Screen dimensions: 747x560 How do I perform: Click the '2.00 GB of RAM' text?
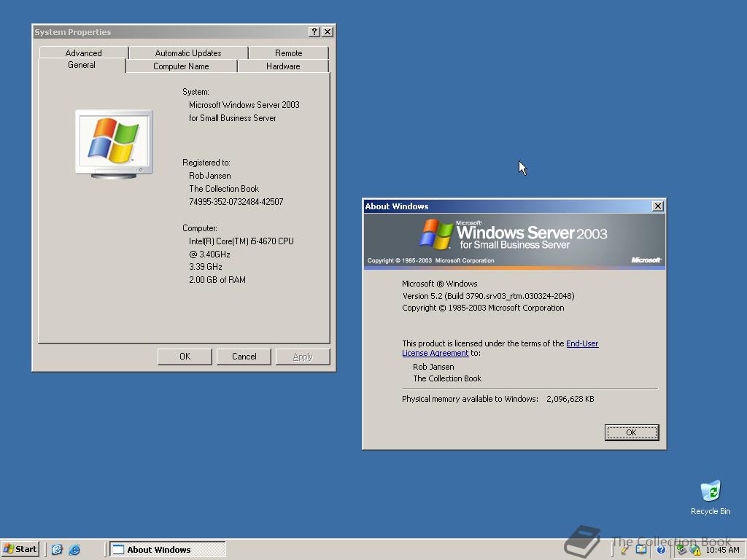[x=217, y=280]
